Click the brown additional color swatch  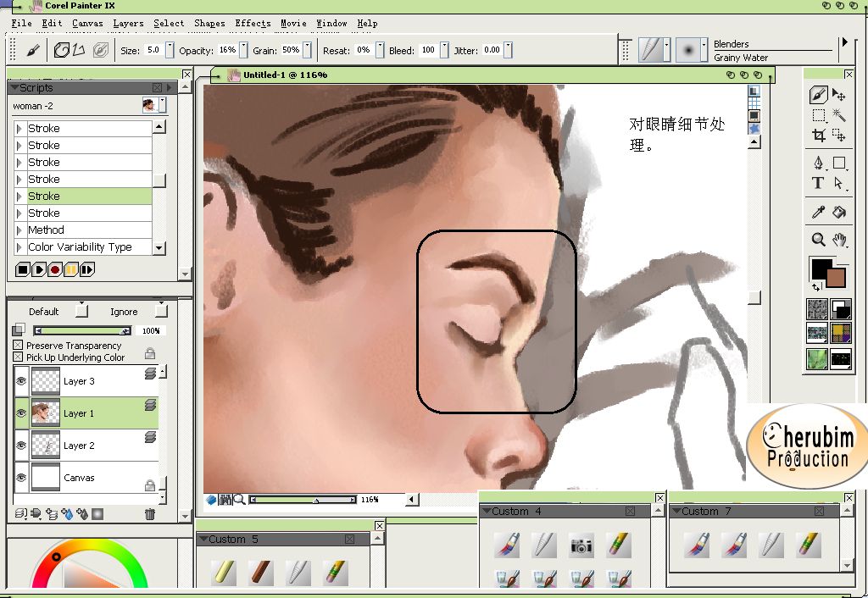pos(836,278)
